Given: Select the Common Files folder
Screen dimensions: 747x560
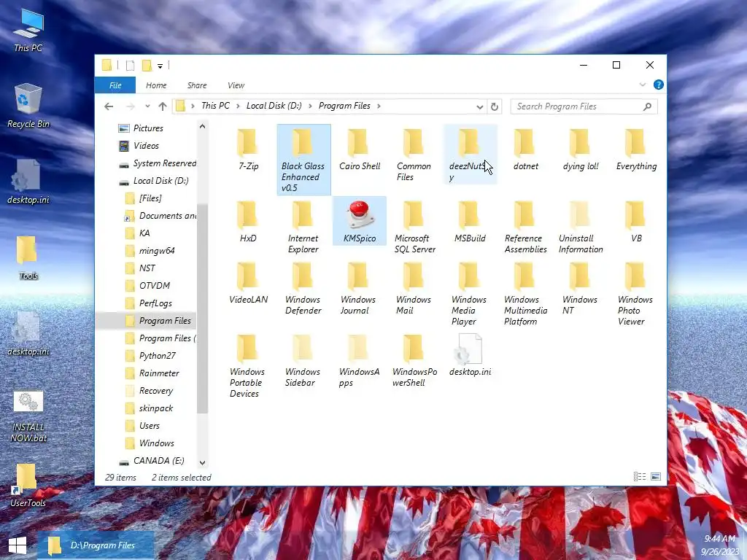Looking at the screenshot, I should click(414, 155).
